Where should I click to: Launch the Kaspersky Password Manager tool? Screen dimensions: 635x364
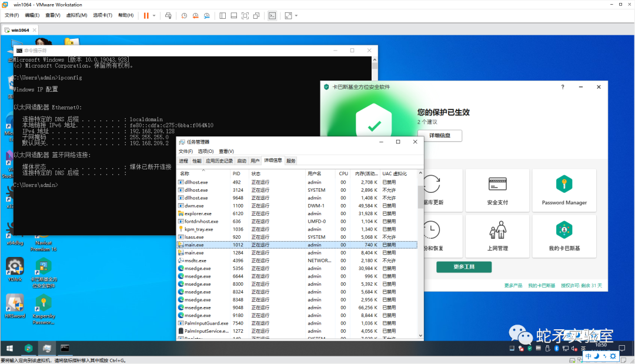pos(563,190)
